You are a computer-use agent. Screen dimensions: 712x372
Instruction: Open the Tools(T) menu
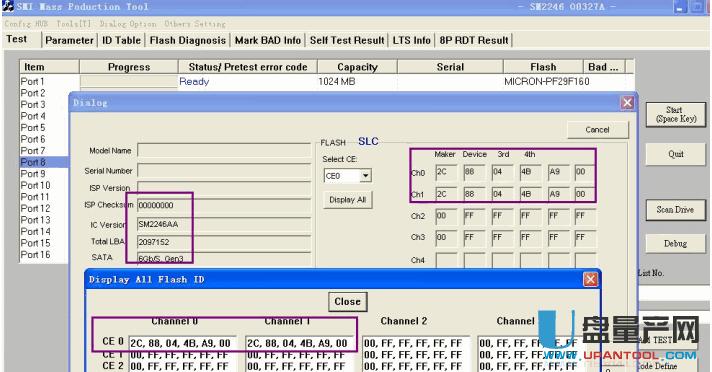tap(74, 24)
